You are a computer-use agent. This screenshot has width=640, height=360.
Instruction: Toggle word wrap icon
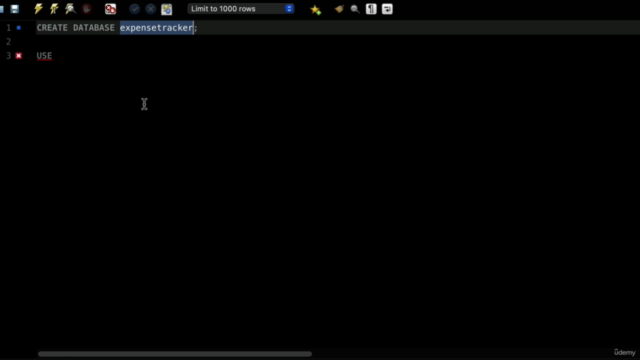[387, 9]
